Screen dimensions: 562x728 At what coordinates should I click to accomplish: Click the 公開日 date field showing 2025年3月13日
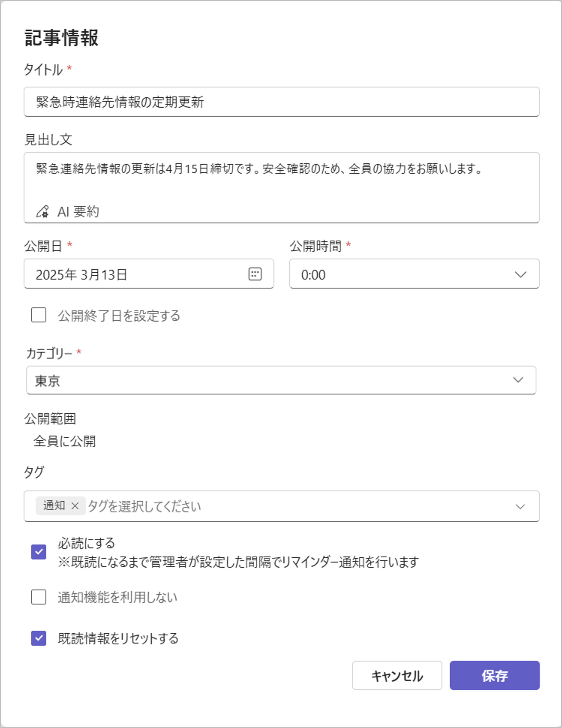coord(133,274)
